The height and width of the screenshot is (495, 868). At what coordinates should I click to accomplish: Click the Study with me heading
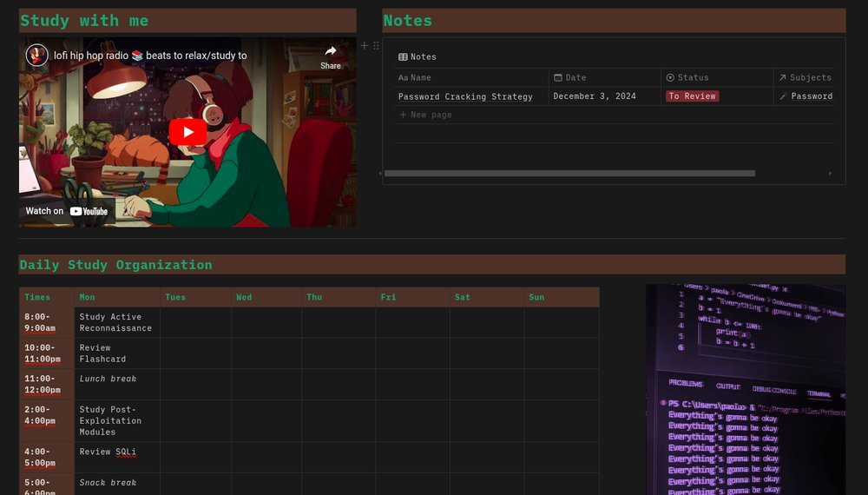[x=84, y=21]
